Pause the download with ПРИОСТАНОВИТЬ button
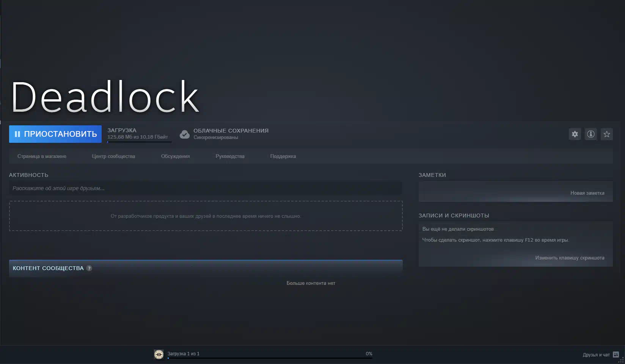The width and height of the screenshot is (625, 364). [55, 134]
